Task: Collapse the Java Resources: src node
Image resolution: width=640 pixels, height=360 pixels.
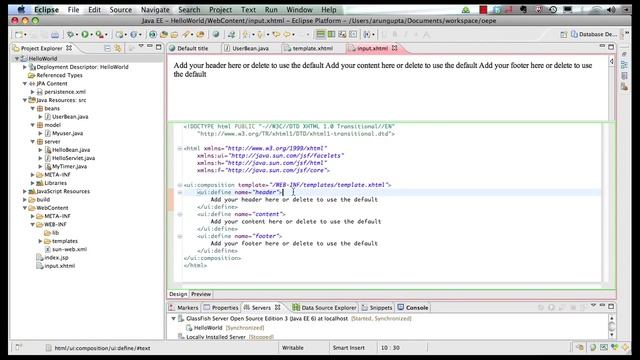Action: pos(24,100)
